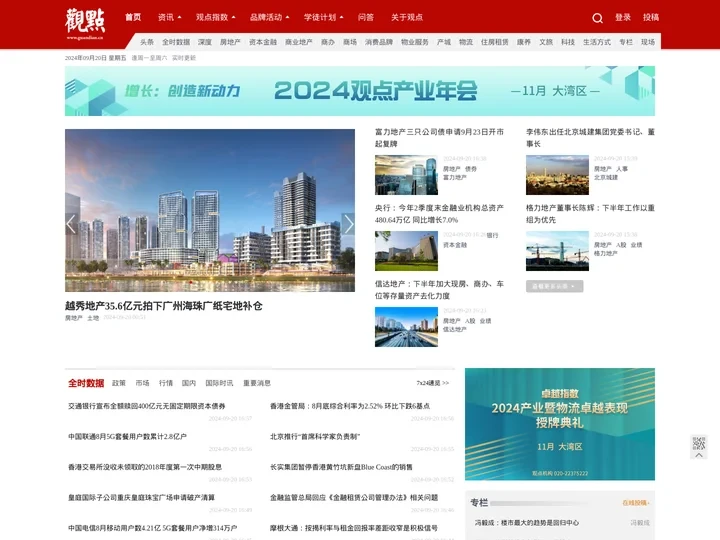
Task: Select 物业服务 in the sub navigation
Action: (415, 42)
